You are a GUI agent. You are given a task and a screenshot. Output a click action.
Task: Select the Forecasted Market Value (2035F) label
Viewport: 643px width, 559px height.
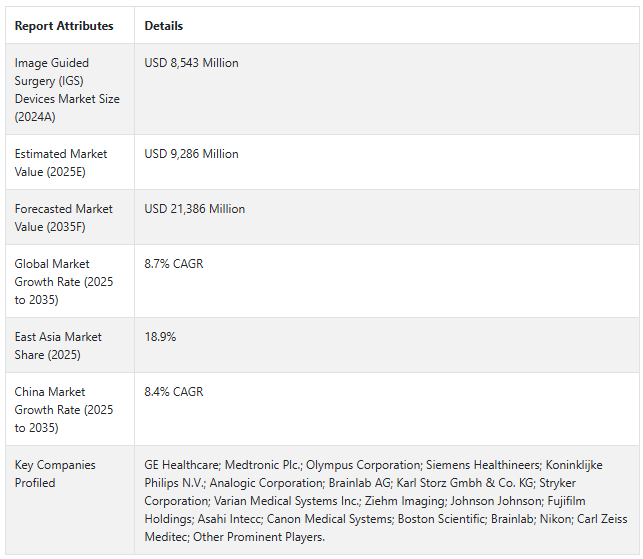pos(64,218)
